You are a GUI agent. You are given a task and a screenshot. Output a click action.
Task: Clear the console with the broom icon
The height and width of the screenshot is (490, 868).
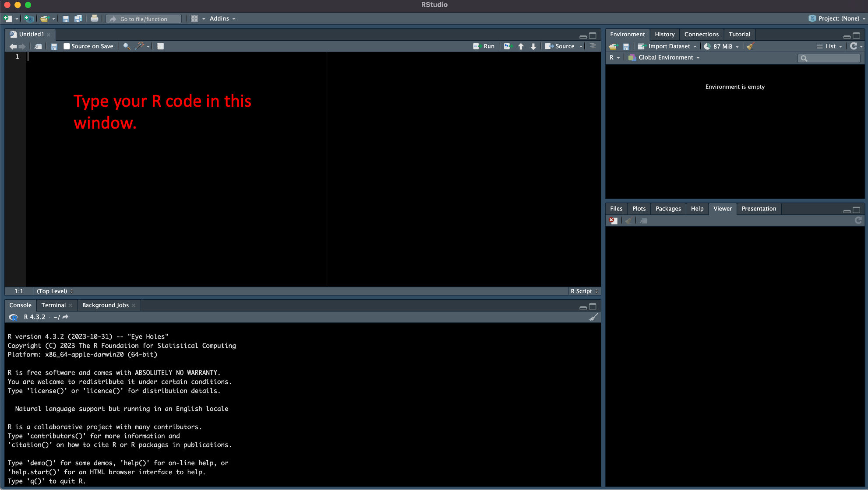click(x=593, y=317)
